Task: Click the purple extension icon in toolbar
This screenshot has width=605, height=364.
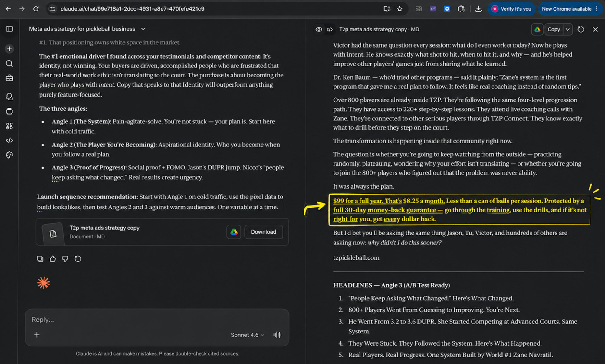Action: (433, 9)
